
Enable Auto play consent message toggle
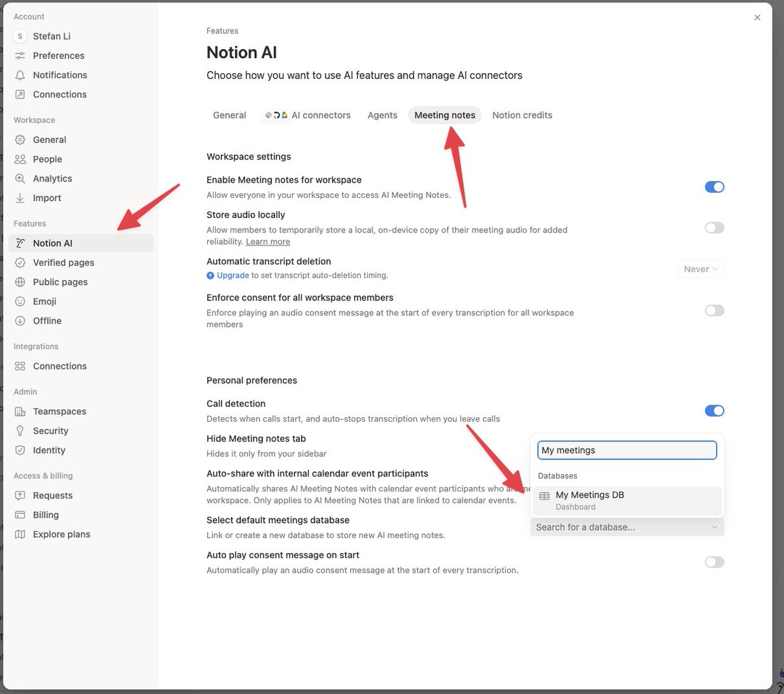point(715,562)
